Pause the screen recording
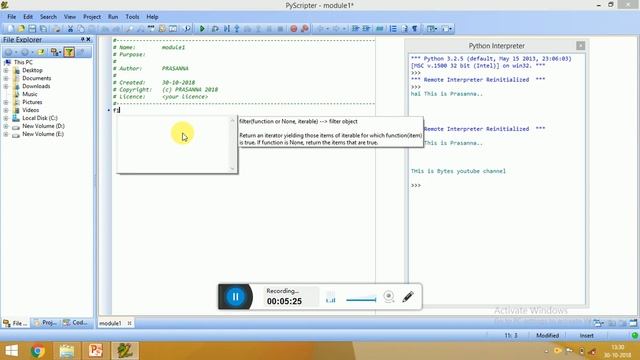640x360 pixels. coord(236,297)
